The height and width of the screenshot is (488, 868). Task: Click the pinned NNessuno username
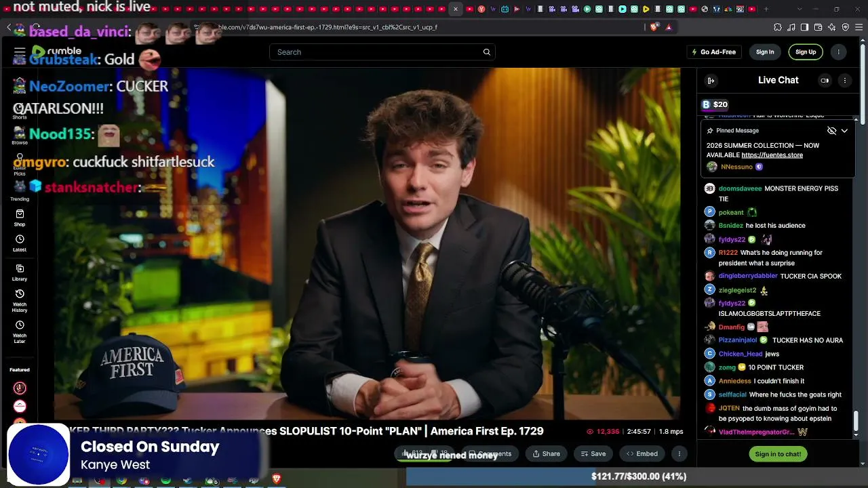(x=736, y=167)
